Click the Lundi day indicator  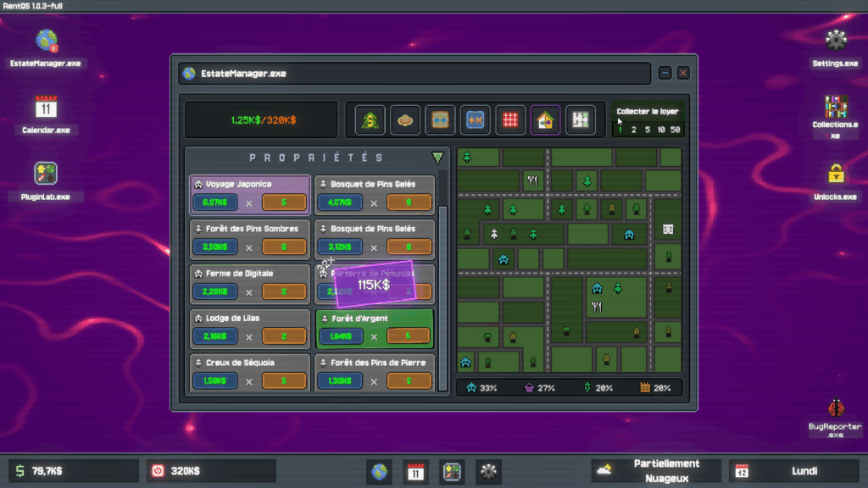[x=793, y=471]
